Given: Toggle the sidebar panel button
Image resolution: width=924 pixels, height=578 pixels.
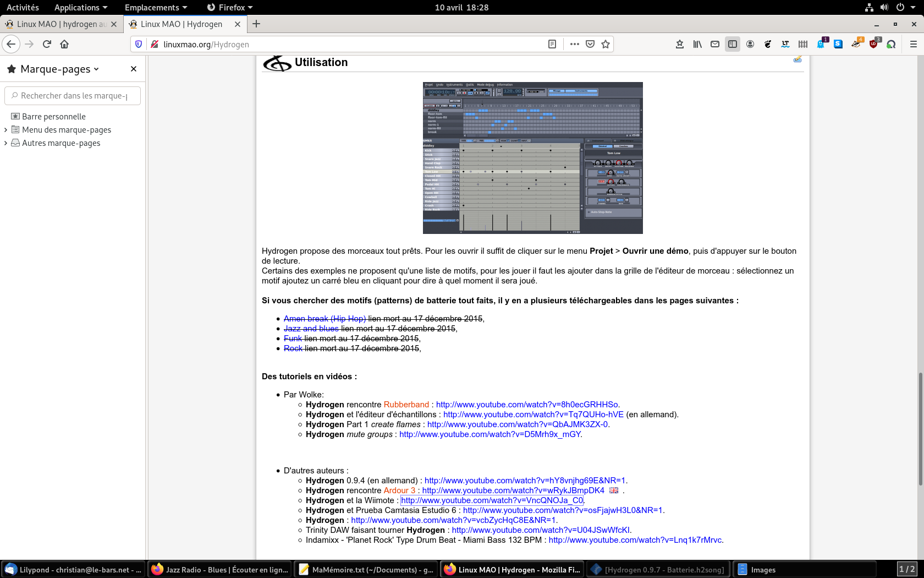Looking at the screenshot, I should [733, 44].
